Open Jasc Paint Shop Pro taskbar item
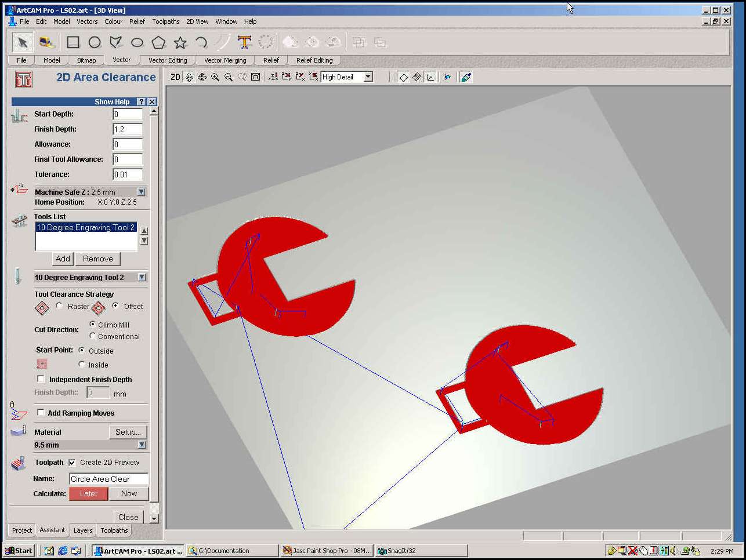The height and width of the screenshot is (560, 746). coord(327,551)
